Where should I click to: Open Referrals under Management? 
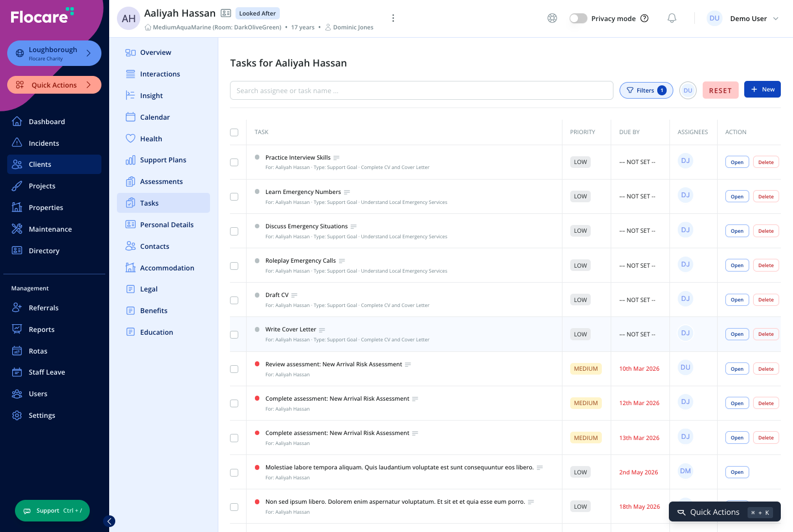[x=54, y=308]
